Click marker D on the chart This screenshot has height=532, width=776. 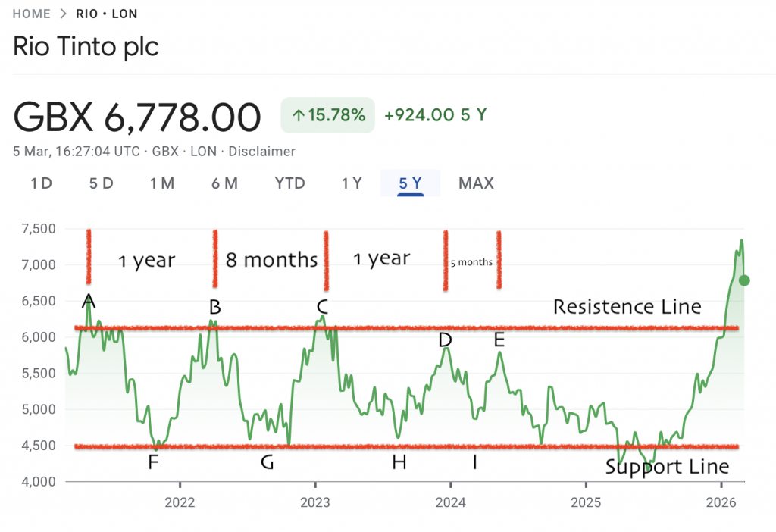[446, 341]
